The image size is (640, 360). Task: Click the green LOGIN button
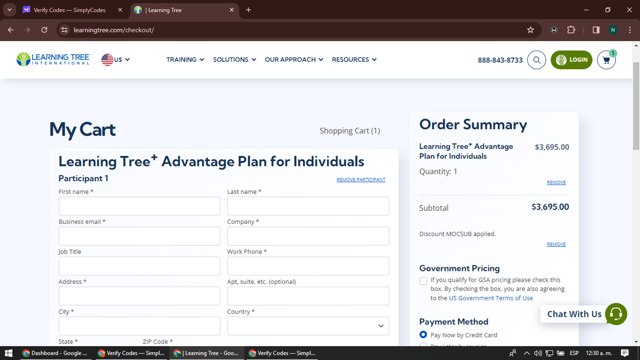tap(571, 60)
